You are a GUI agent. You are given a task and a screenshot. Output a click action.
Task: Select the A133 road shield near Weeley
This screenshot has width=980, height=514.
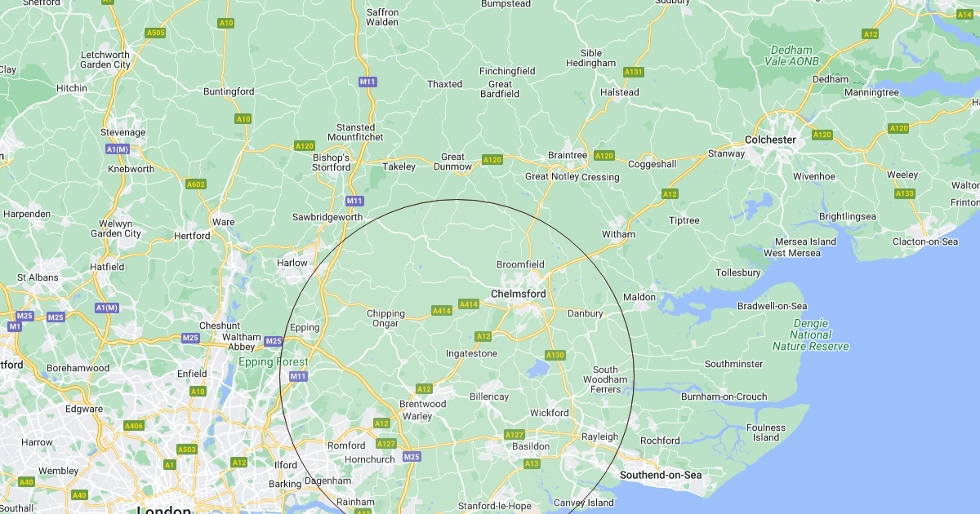[x=904, y=193]
